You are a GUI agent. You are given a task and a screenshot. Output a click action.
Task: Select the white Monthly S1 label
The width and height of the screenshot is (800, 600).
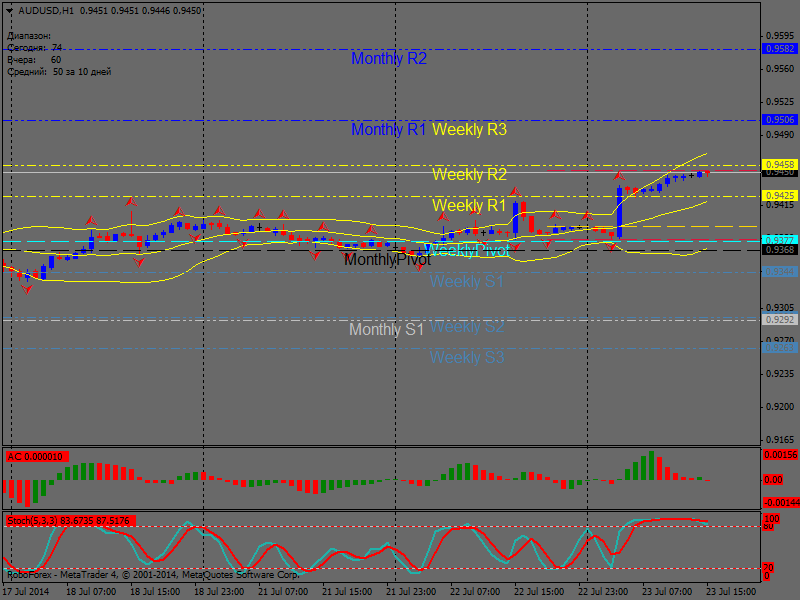(387, 330)
